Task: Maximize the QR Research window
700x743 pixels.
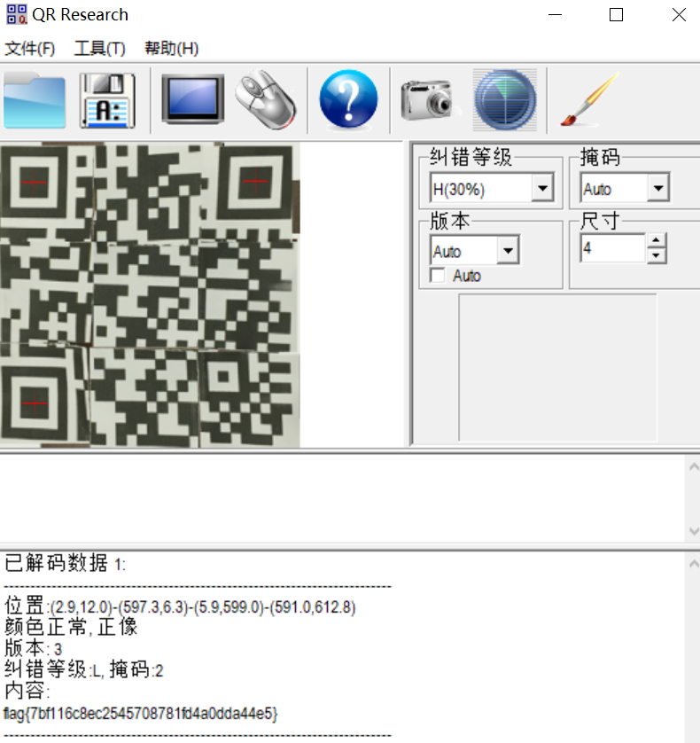Action: (616, 15)
